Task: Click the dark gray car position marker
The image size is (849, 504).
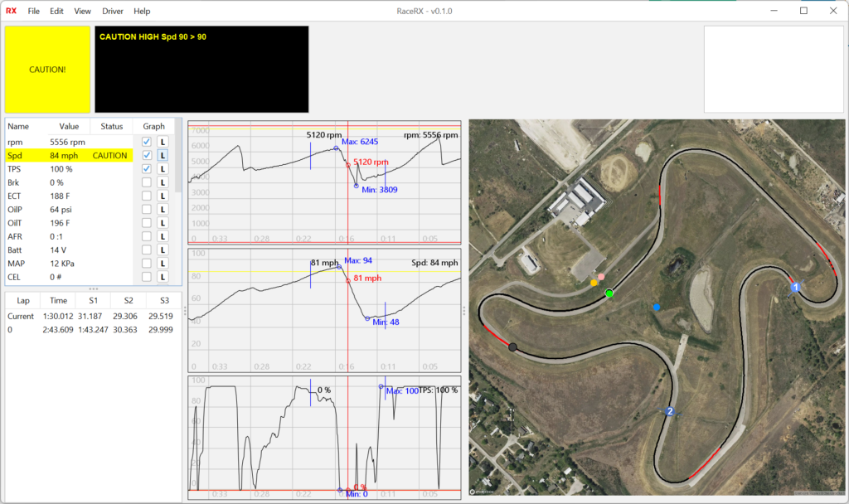Action: (x=513, y=346)
